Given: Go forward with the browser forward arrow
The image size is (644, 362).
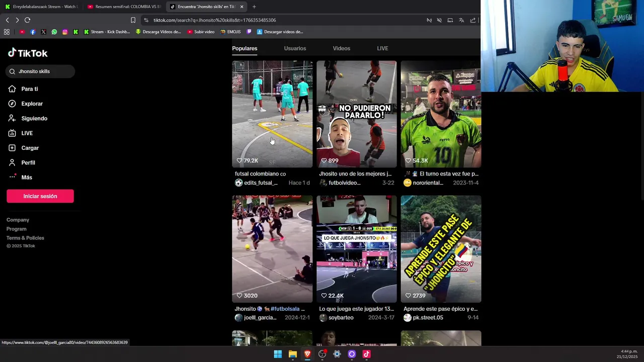Looking at the screenshot, I should [x=17, y=20].
